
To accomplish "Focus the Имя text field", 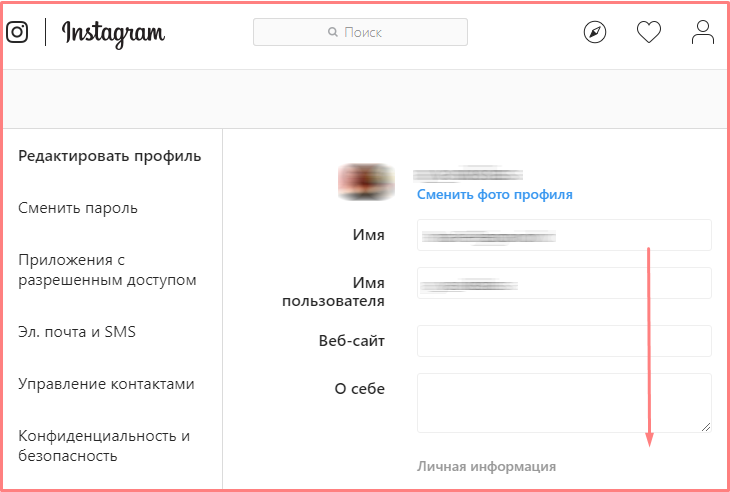I will click(564, 235).
